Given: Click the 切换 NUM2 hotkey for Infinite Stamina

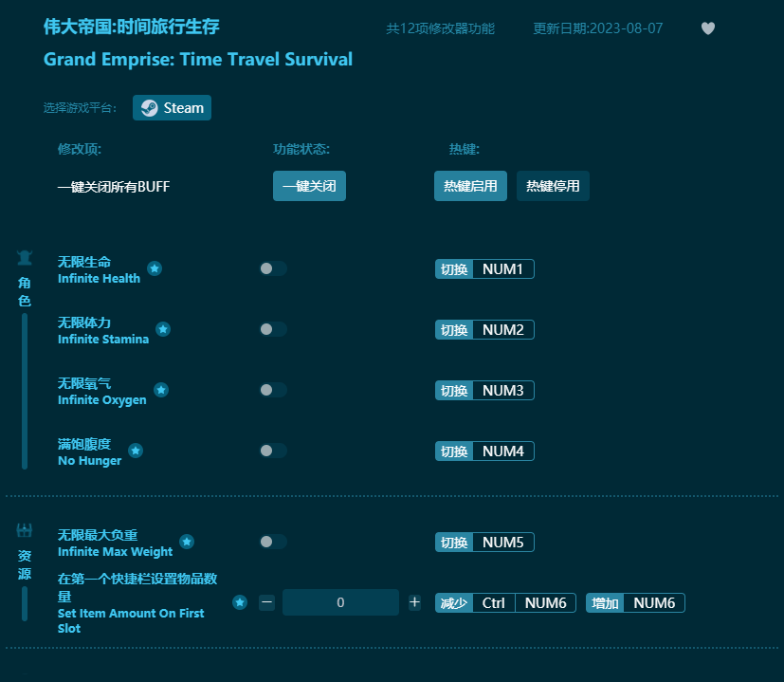Looking at the screenshot, I should (484, 329).
